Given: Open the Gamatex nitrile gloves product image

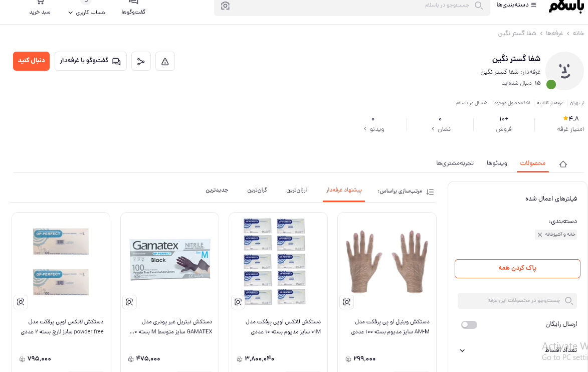Looking at the screenshot, I should pyautogui.click(x=170, y=260).
